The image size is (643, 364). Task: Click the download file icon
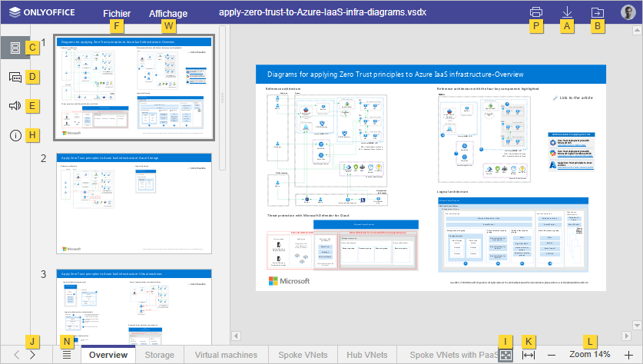tap(567, 12)
